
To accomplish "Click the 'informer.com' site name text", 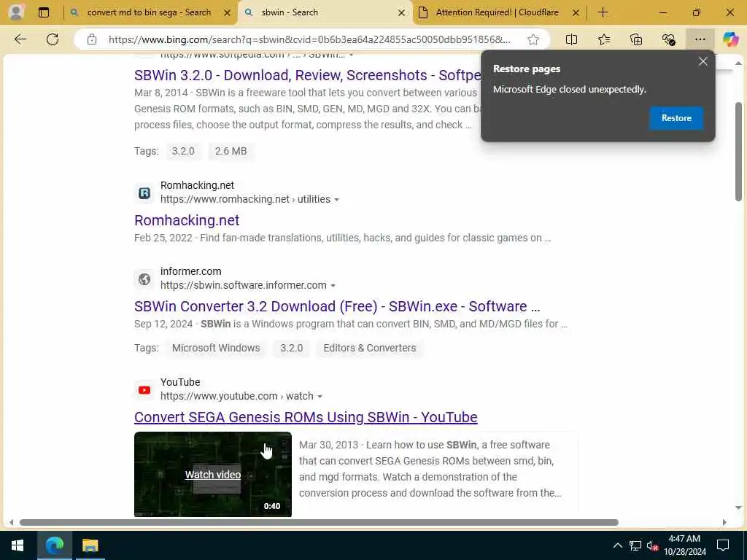I will [x=190, y=271].
